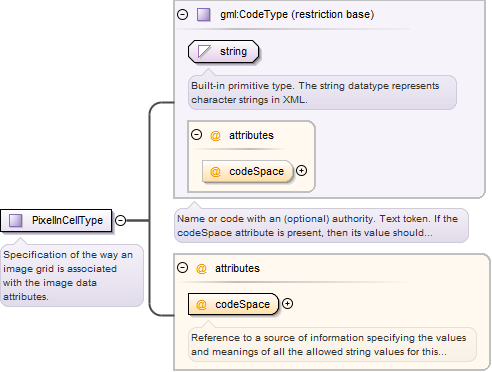Click the 'Built-in primitive type' annotation
492x372 pixels.
point(322,93)
